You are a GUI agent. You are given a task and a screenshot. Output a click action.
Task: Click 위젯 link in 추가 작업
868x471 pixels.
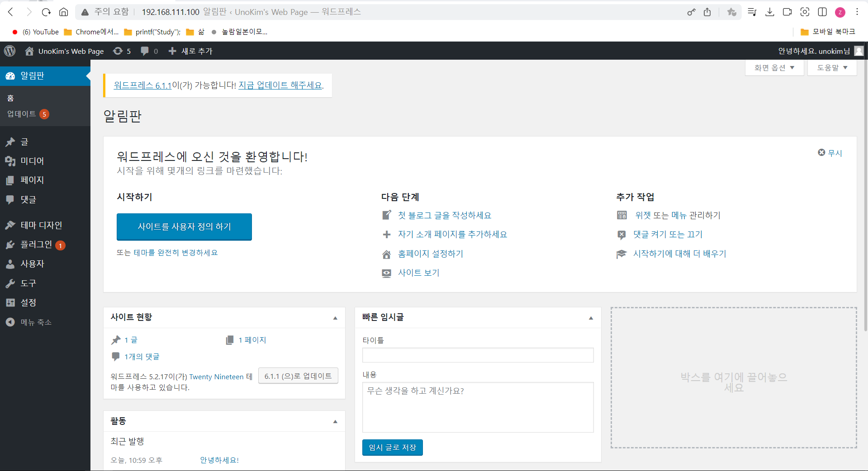click(x=643, y=216)
